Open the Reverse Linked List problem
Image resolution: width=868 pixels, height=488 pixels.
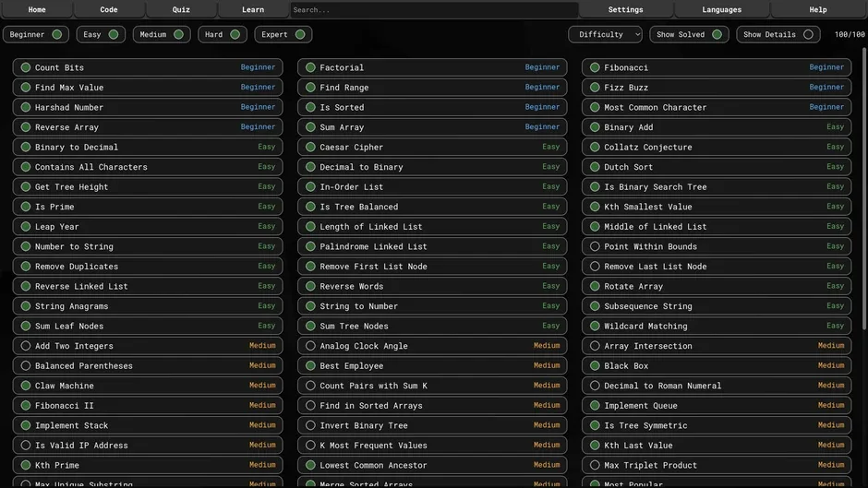(148, 287)
